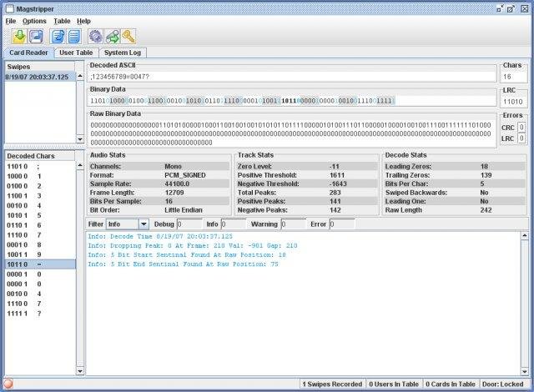This screenshot has width=534, height=392.
Task: Click the red status indicator in status bar
Action: [8, 384]
